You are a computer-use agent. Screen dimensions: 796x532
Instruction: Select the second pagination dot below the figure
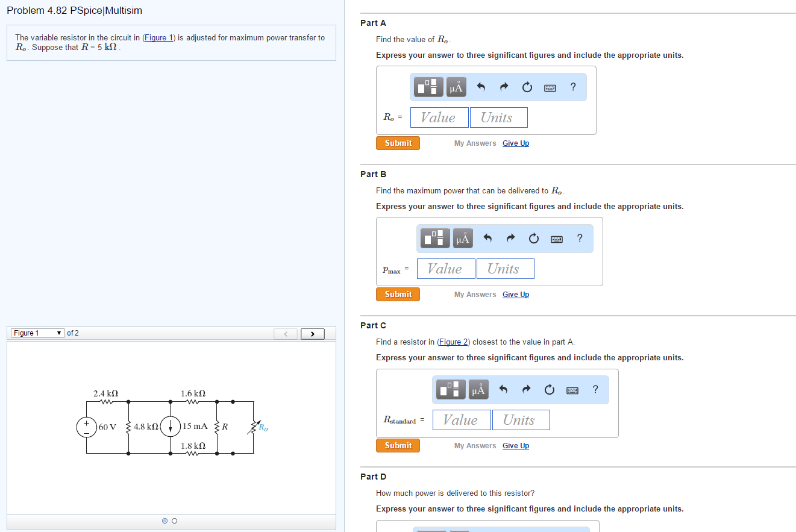(x=174, y=521)
